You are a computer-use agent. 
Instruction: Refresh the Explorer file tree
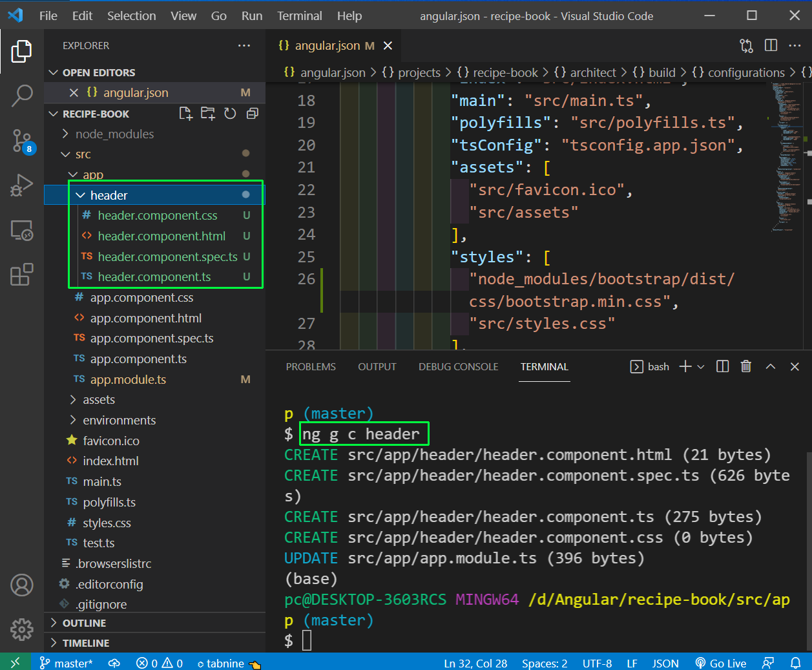click(230, 114)
